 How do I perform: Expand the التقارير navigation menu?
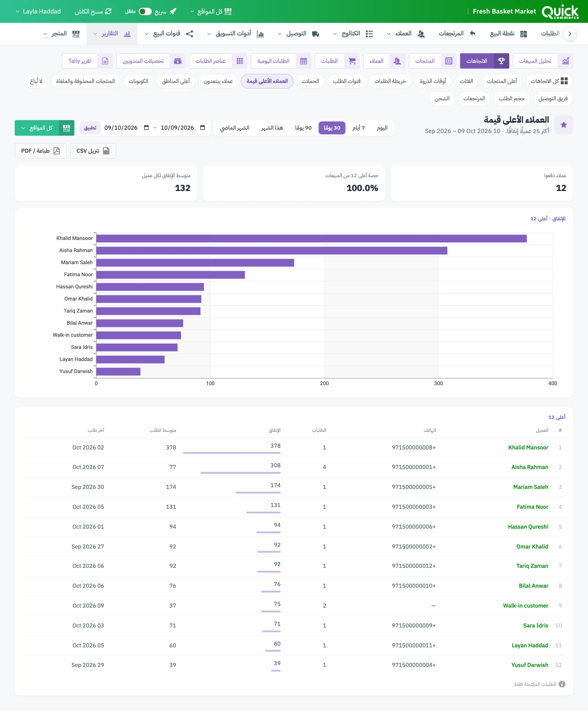(112, 34)
